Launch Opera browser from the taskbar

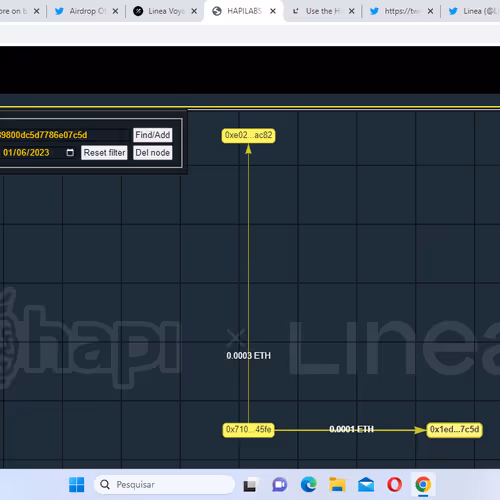pyautogui.click(x=395, y=485)
